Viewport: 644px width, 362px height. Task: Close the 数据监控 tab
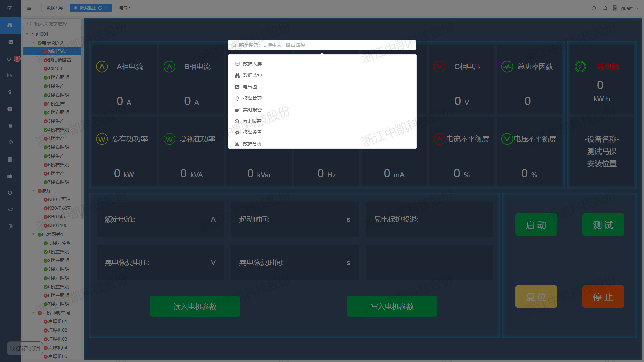coord(106,8)
